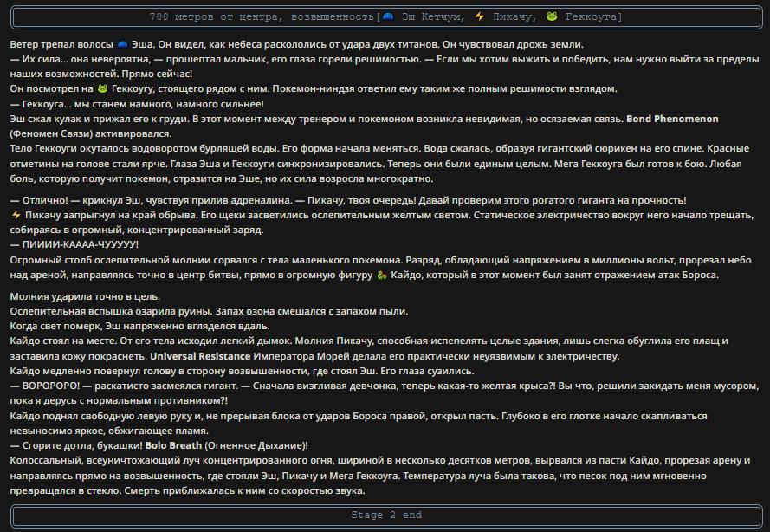Click "— Геккоуга... мы станем намного, намного сильнее!"
770x532 pixels.
137,104
